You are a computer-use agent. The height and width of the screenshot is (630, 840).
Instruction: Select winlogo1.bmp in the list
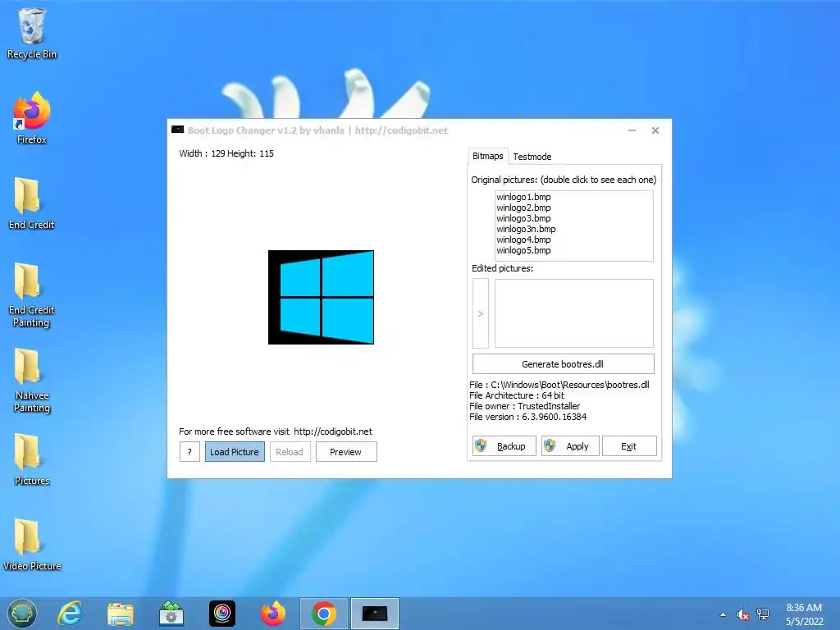point(523,197)
